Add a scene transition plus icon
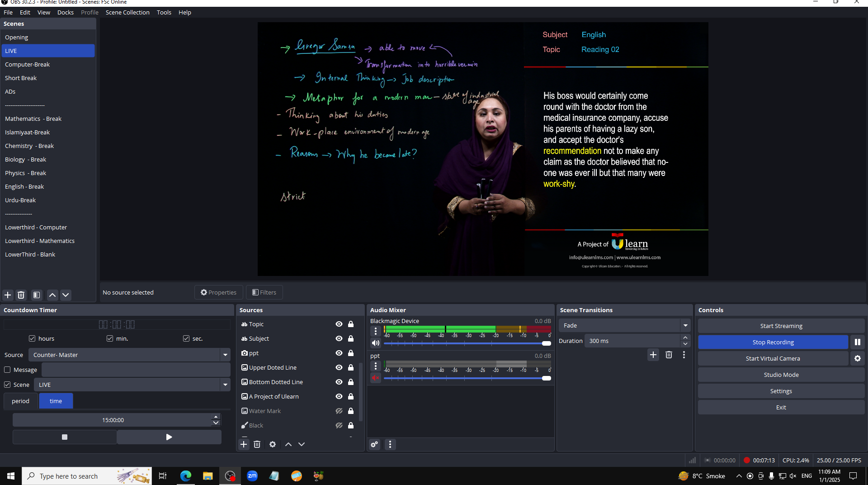868x485 pixels. (653, 355)
